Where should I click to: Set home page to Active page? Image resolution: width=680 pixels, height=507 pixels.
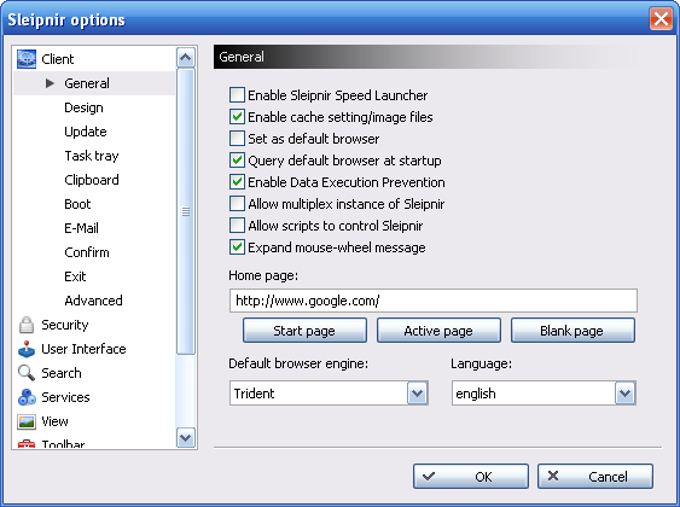pos(439,330)
